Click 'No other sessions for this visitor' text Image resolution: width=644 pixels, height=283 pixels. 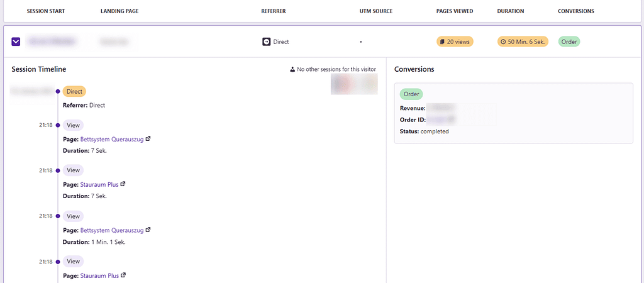[x=336, y=69]
